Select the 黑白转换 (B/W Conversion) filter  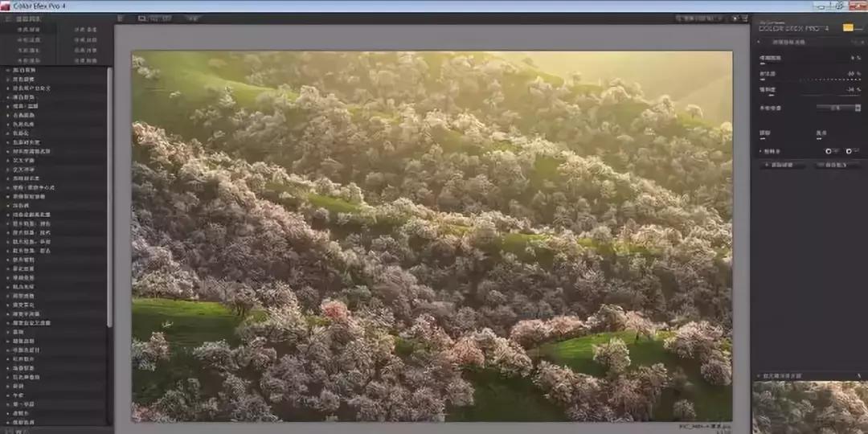pyautogui.click(x=24, y=70)
